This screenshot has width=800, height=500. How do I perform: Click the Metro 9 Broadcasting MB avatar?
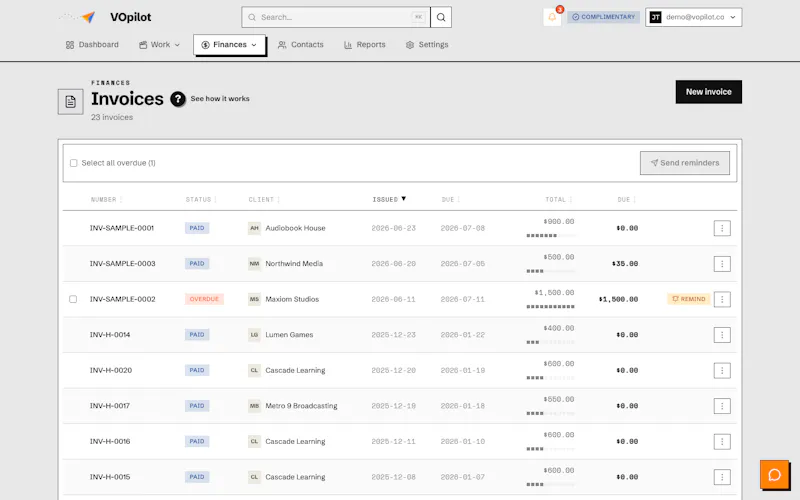pyautogui.click(x=254, y=406)
